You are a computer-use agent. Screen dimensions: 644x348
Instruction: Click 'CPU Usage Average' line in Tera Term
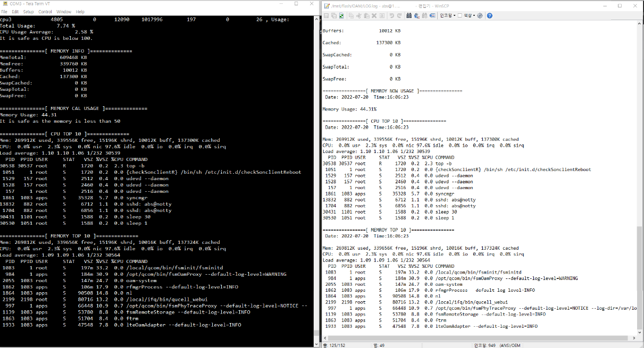pyautogui.click(x=46, y=32)
